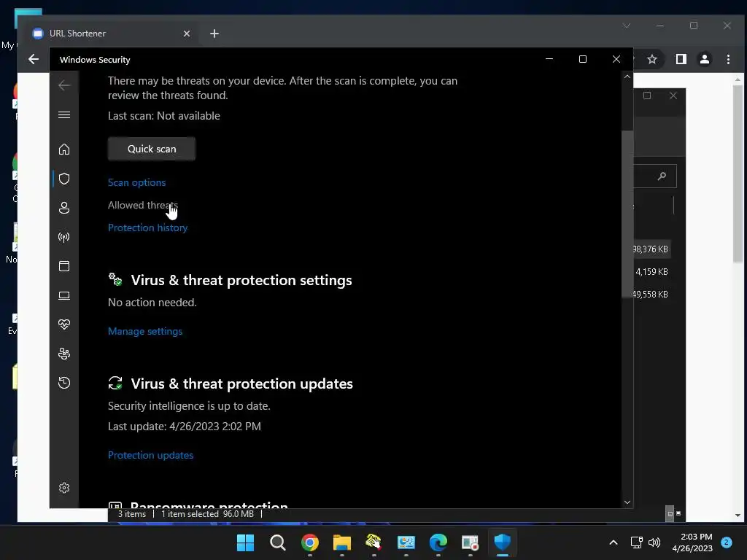747x560 pixels.
Task: Click Windows Security vertical scrollbar thumb
Action: (x=627, y=214)
